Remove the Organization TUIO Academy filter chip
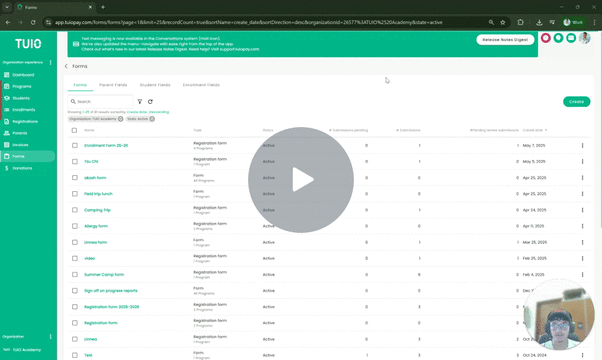 (x=121, y=119)
